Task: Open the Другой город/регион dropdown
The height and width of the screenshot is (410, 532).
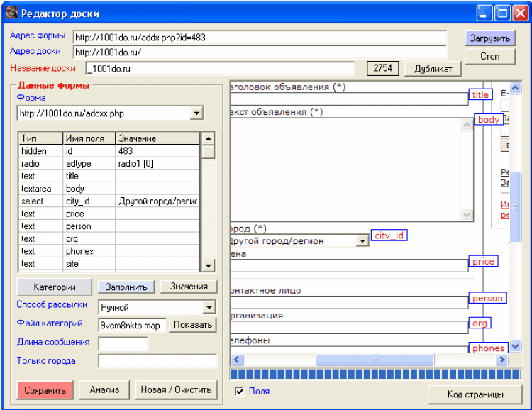Action: click(x=362, y=241)
